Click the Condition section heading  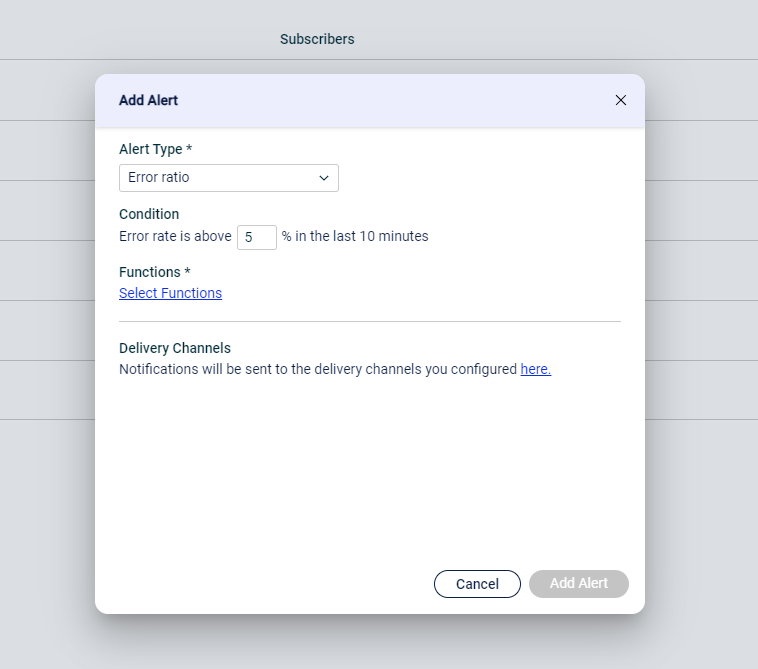[x=149, y=214]
